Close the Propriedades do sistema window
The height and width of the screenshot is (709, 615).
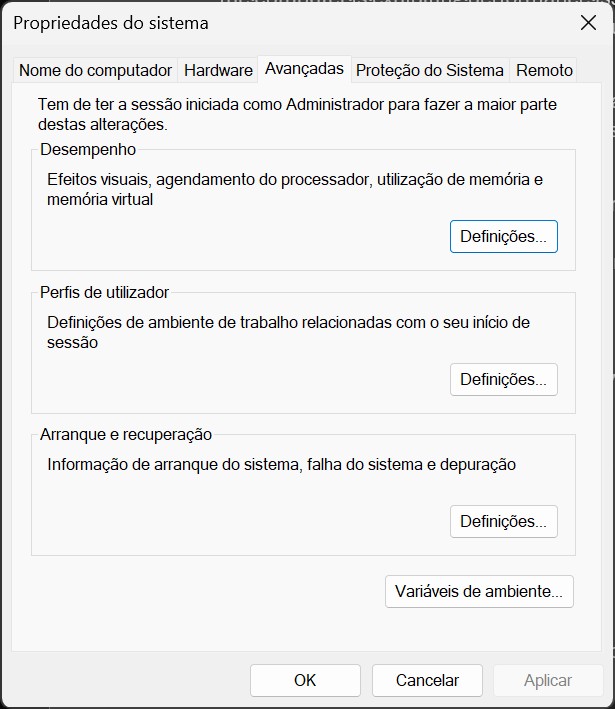[588, 22]
